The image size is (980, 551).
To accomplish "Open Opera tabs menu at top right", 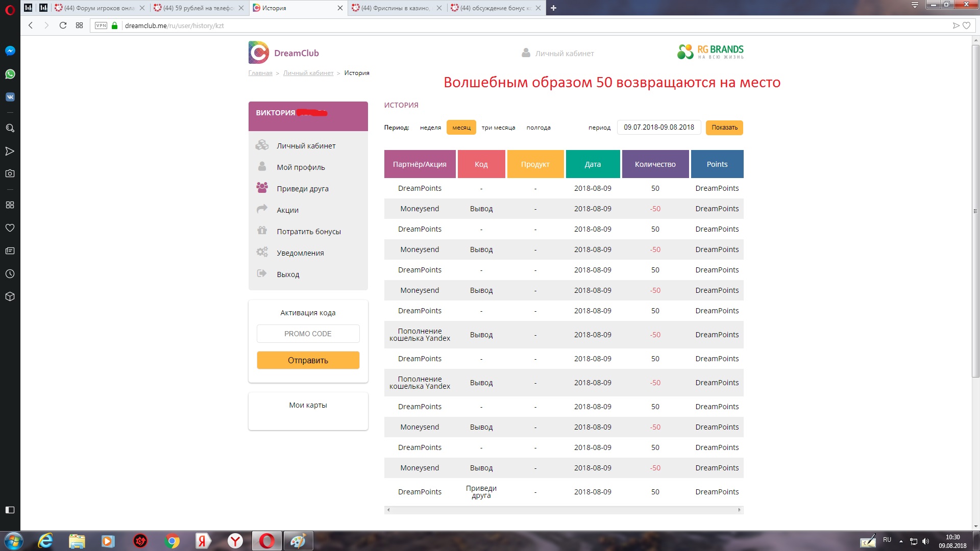I will click(915, 5).
